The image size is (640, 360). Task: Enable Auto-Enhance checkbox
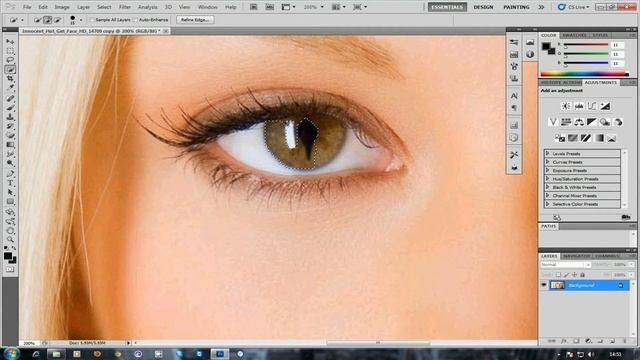[136, 20]
